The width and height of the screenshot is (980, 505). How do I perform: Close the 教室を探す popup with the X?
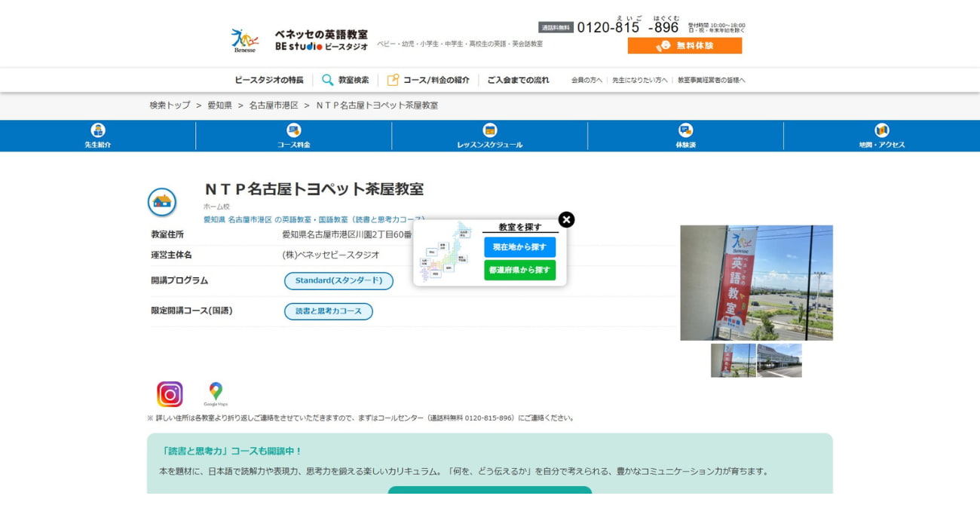pyautogui.click(x=565, y=219)
